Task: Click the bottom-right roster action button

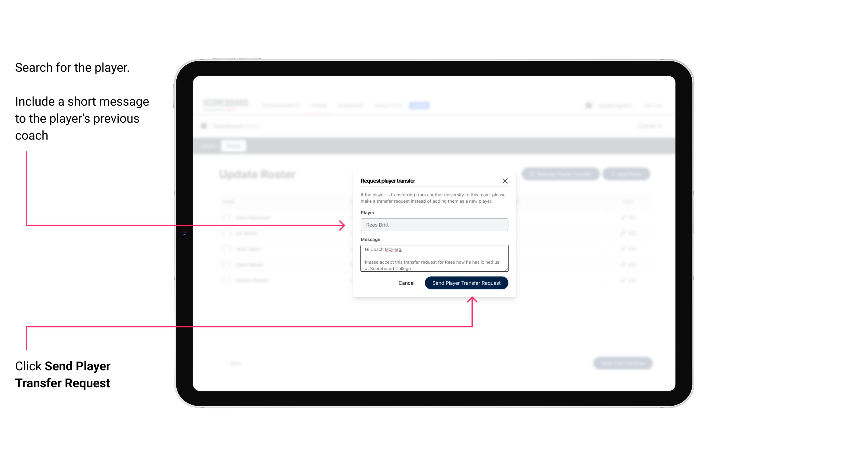Action: coord(623,363)
